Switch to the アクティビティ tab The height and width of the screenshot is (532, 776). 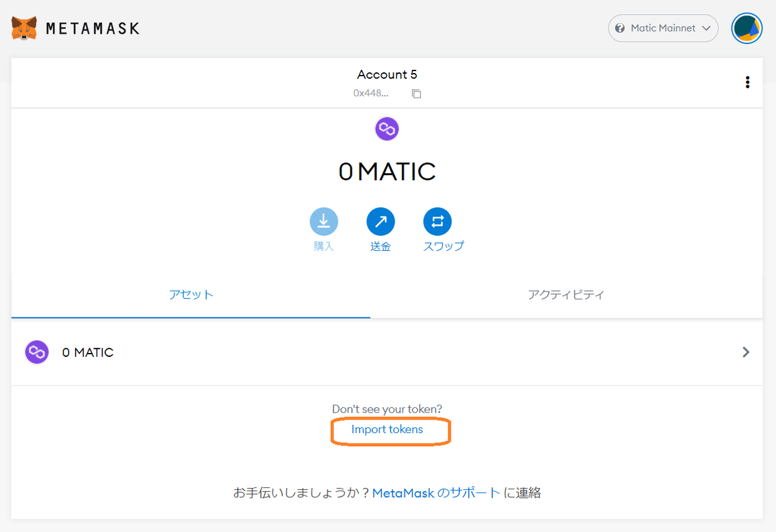point(566,295)
